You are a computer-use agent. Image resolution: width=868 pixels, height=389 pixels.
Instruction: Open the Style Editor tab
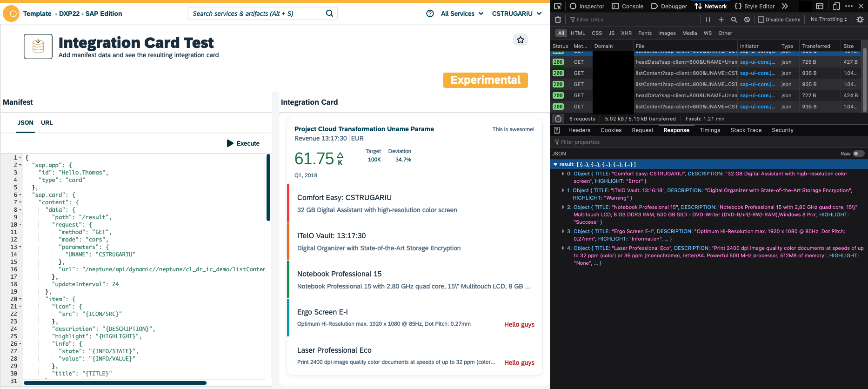[754, 6]
